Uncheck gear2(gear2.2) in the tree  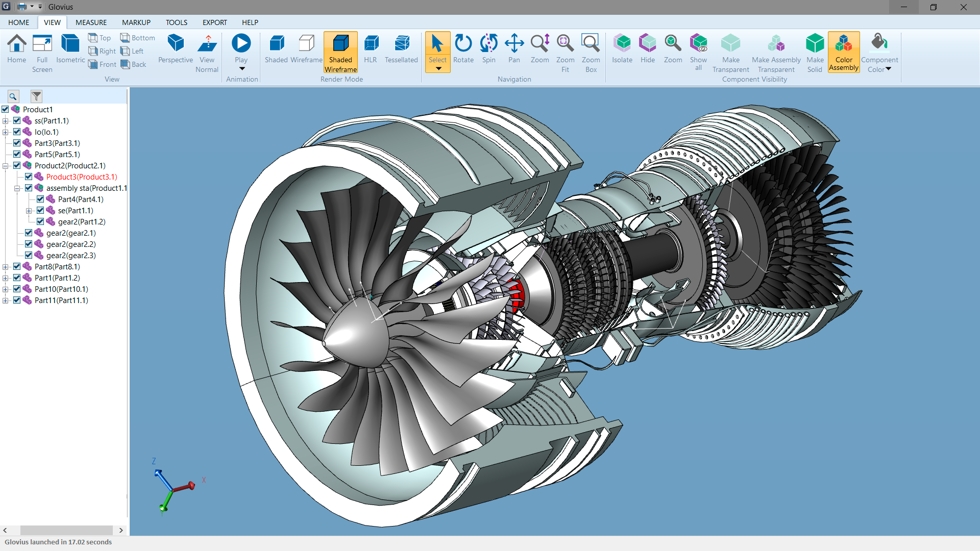click(x=29, y=243)
